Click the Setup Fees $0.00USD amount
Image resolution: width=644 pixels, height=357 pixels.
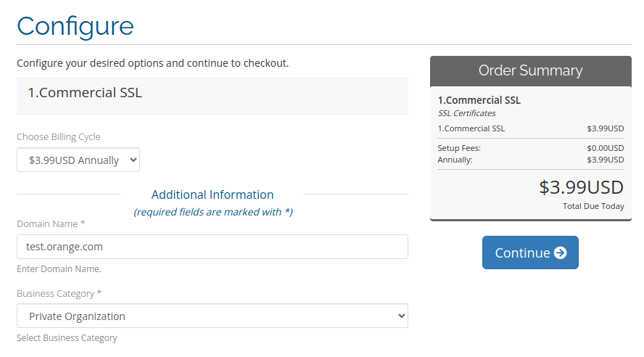point(606,148)
